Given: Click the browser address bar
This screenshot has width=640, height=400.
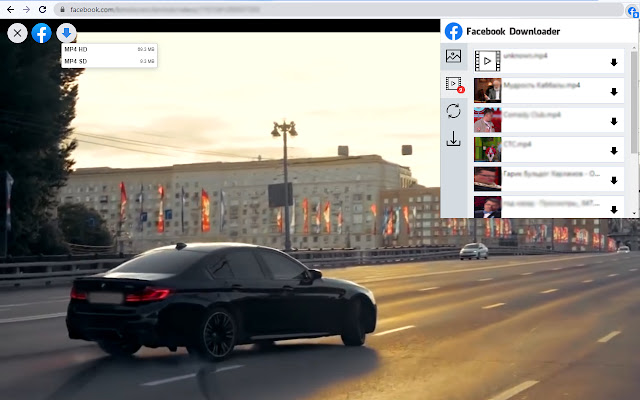Looking at the screenshot, I should tap(300, 8).
